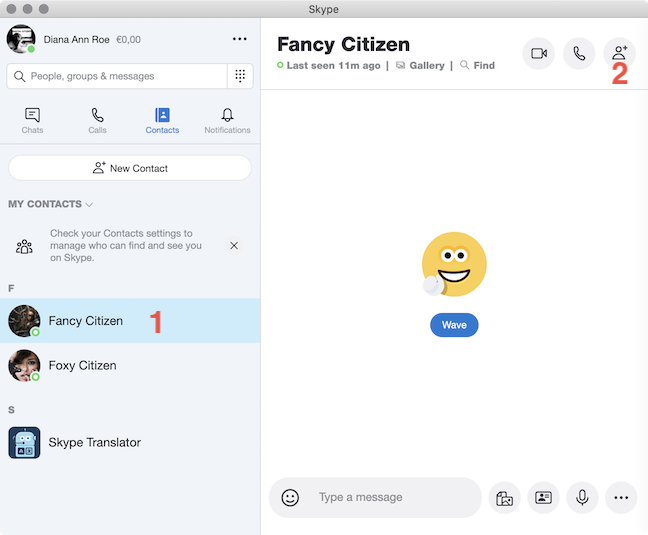Share a contact card icon
The height and width of the screenshot is (535, 648).
pos(543,498)
